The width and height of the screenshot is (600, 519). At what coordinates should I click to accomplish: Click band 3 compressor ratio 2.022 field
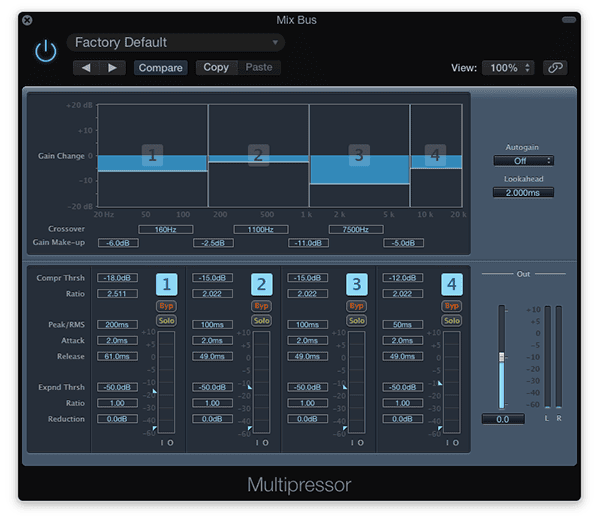[x=308, y=294]
